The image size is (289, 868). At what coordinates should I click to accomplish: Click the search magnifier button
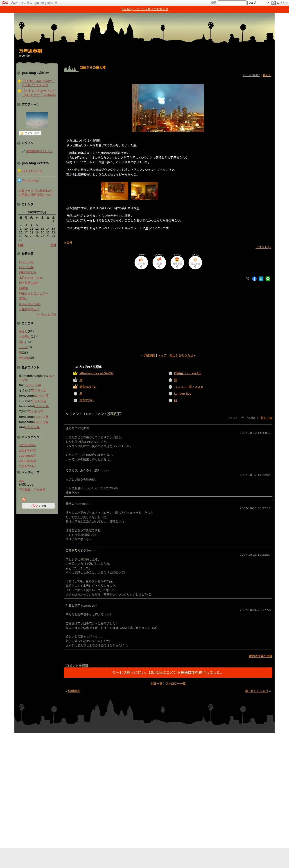(x=273, y=3)
